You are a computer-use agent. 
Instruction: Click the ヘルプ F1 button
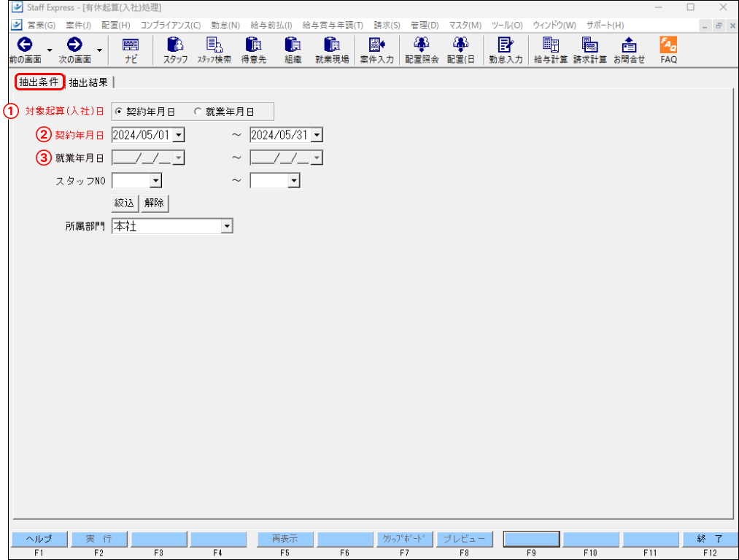(39, 539)
